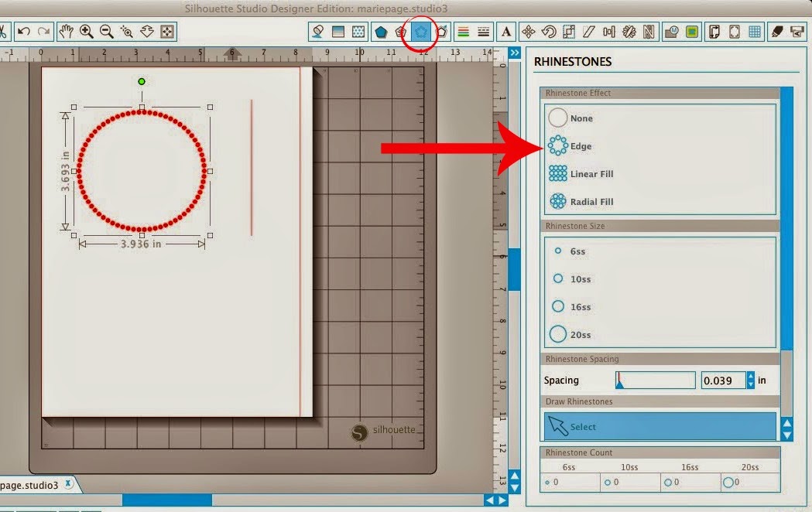Click the green rotation handle above circle
Screen dimensions: 812x512
(x=142, y=81)
